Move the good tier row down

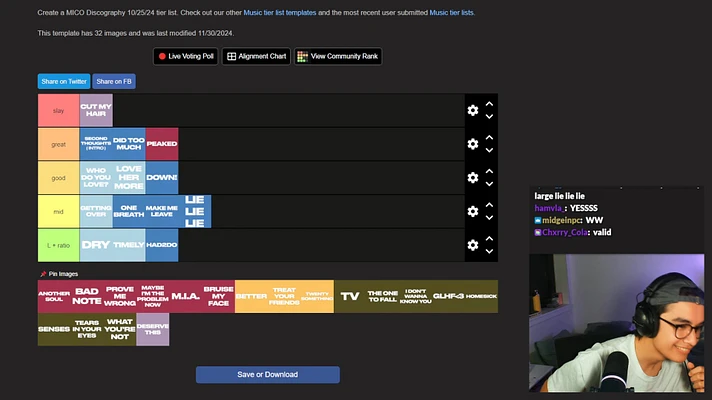point(489,184)
